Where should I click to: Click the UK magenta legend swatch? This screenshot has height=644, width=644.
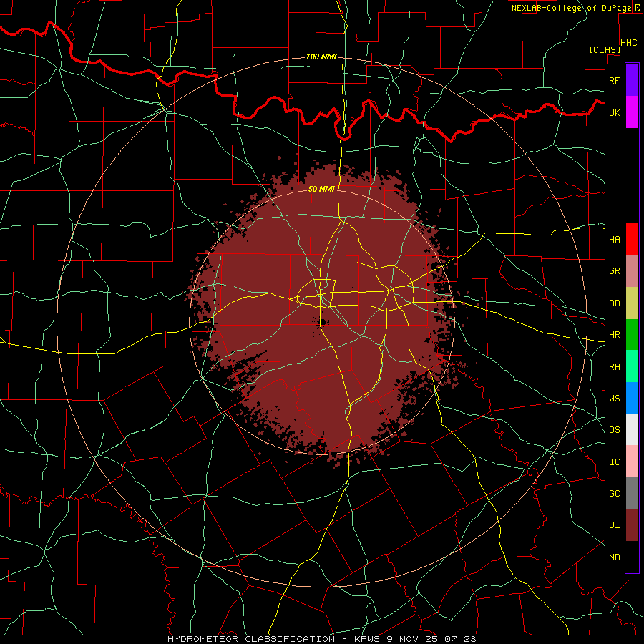pyautogui.click(x=632, y=112)
